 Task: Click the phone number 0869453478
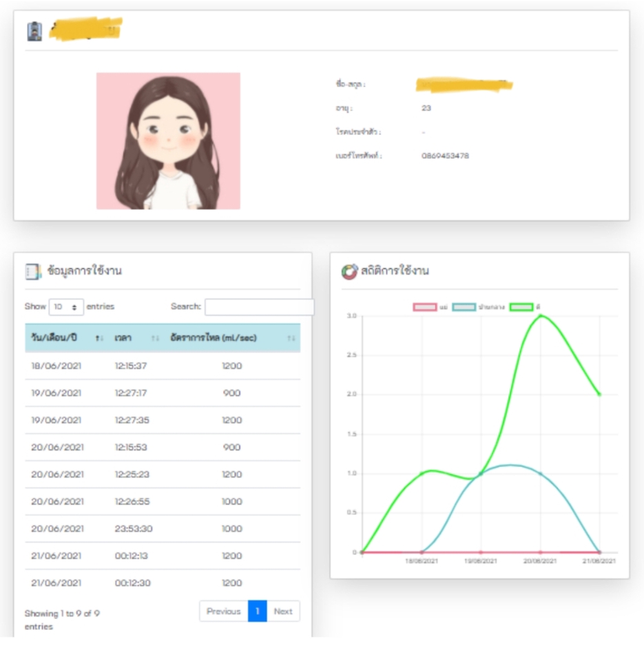pos(445,156)
